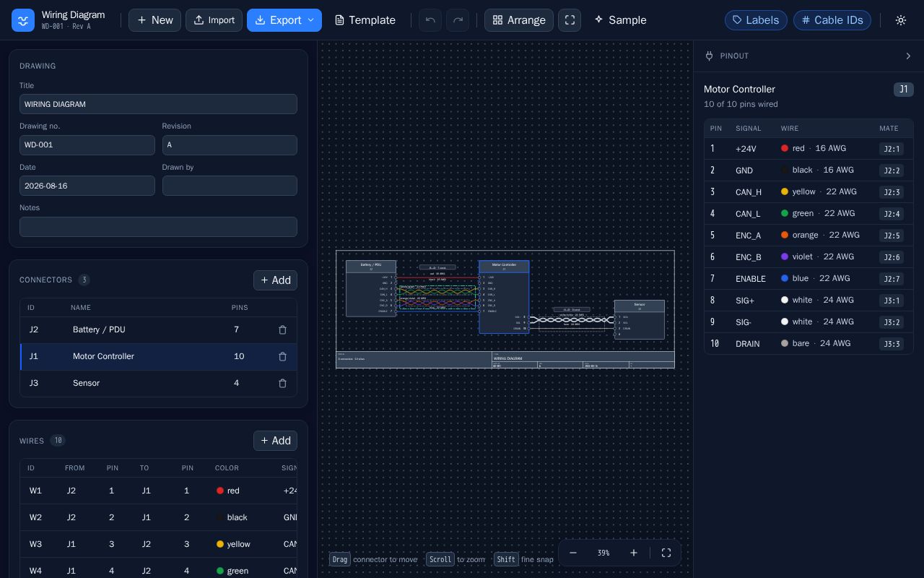The width and height of the screenshot is (924, 578).
Task: Open the Arrange menu
Action: [x=519, y=20]
